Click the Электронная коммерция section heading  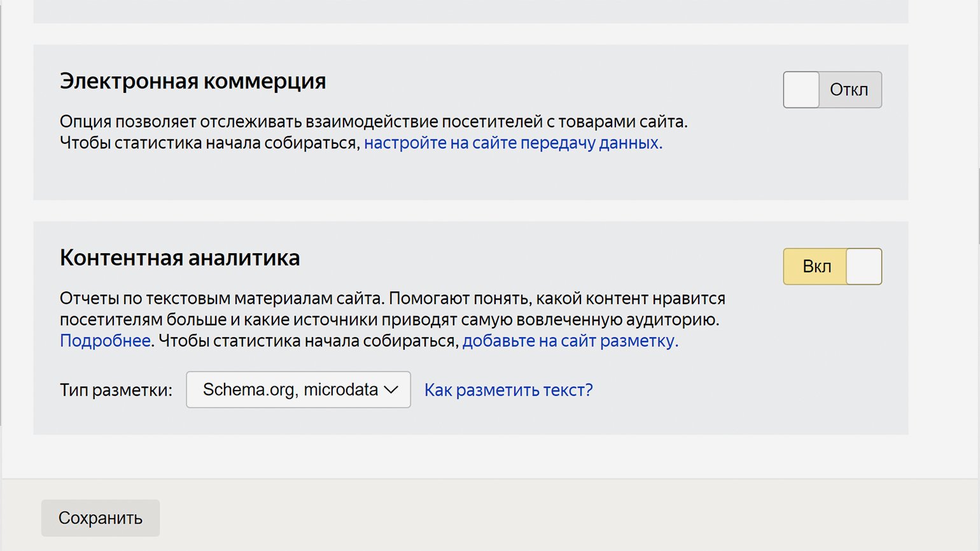coord(193,81)
